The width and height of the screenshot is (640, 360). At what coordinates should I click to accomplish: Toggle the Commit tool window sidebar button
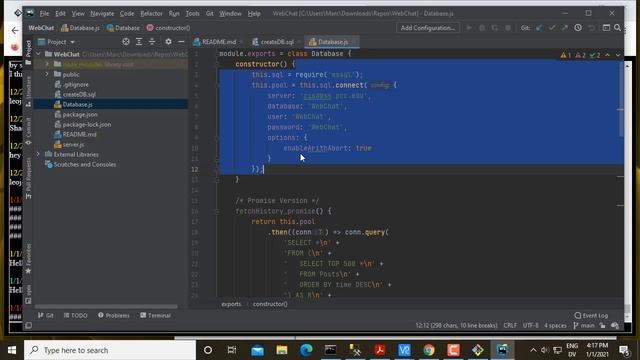tap(28, 131)
